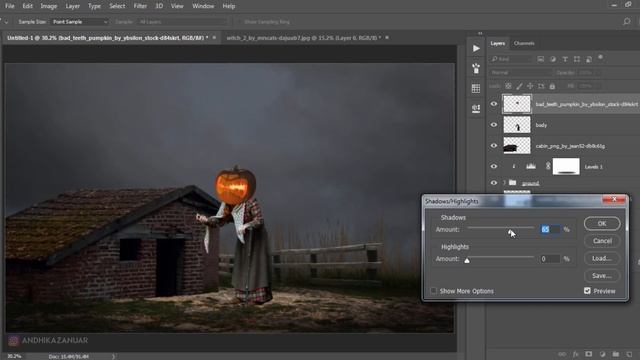Switch to witch_2 document tab

pyautogui.click(x=303, y=38)
